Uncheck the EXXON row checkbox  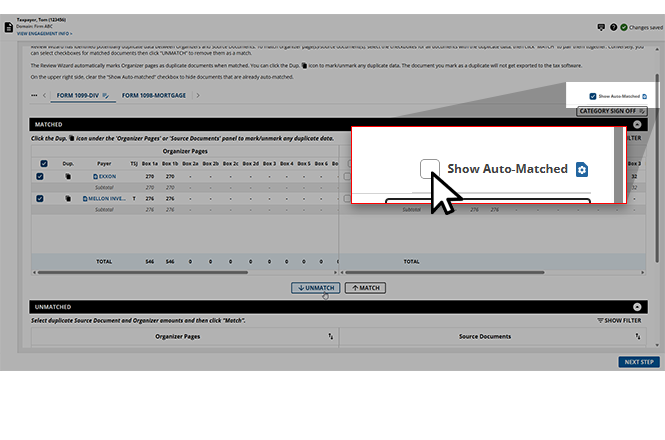[x=40, y=176]
